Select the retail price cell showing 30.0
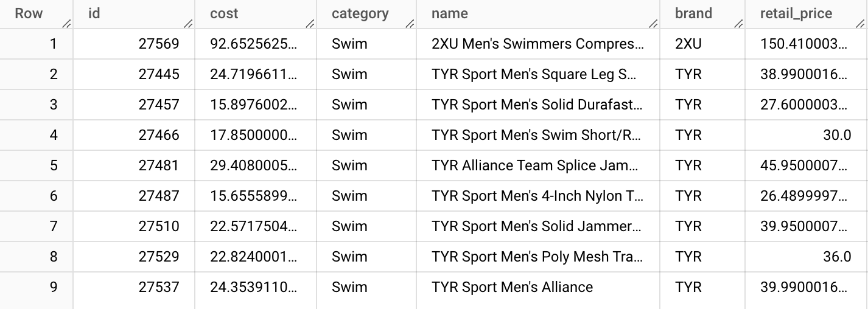Image resolution: width=868 pixels, height=309 pixels. click(837, 135)
